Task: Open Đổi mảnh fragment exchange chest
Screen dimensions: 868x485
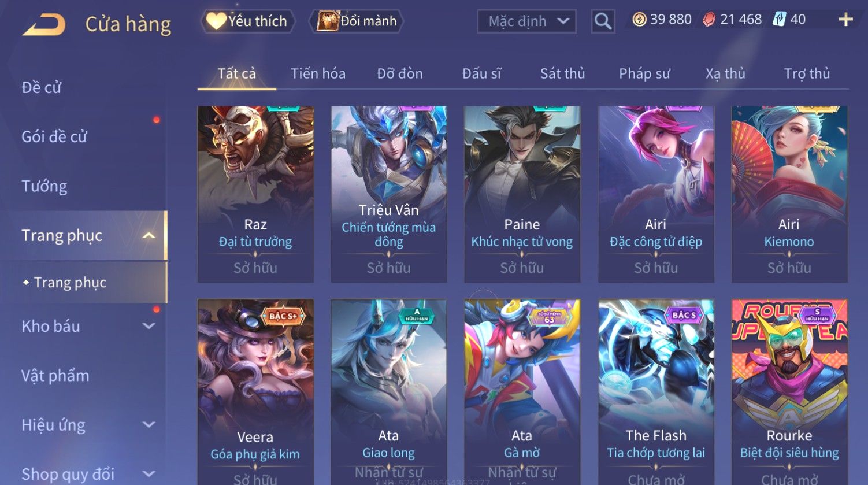Action: 356,21
